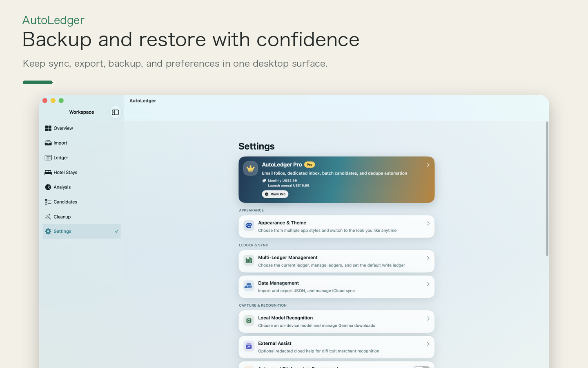Open the Local Model Recognition chevron
The width and height of the screenshot is (588, 368).
point(428,319)
